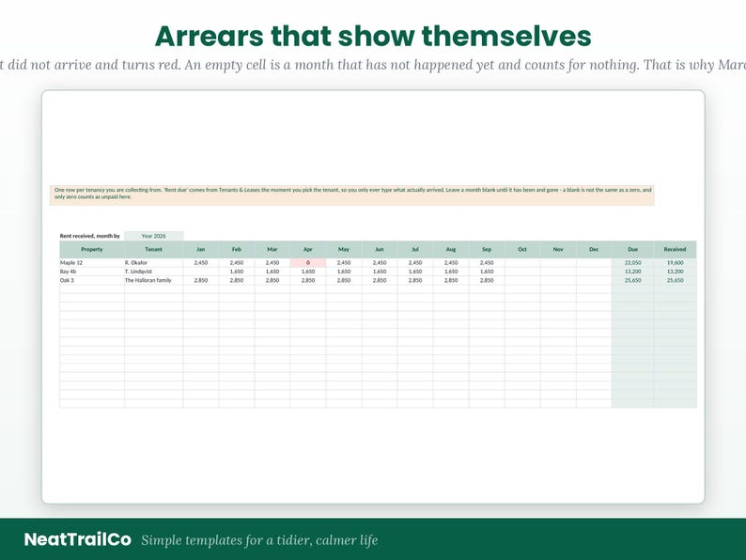Select Maple 12's Jan value 2,450
This screenshot has width=746, height=560.
tap(201, 263)
